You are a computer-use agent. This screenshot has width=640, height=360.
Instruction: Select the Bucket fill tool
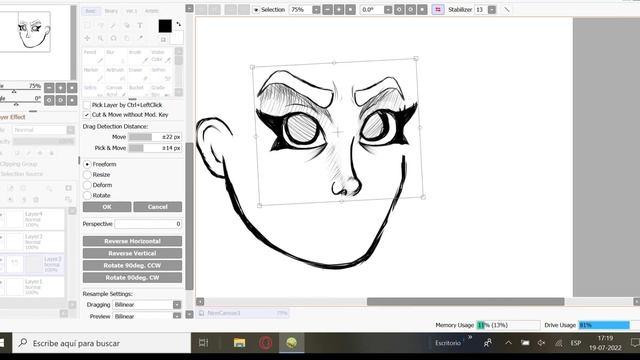point(139,91)
